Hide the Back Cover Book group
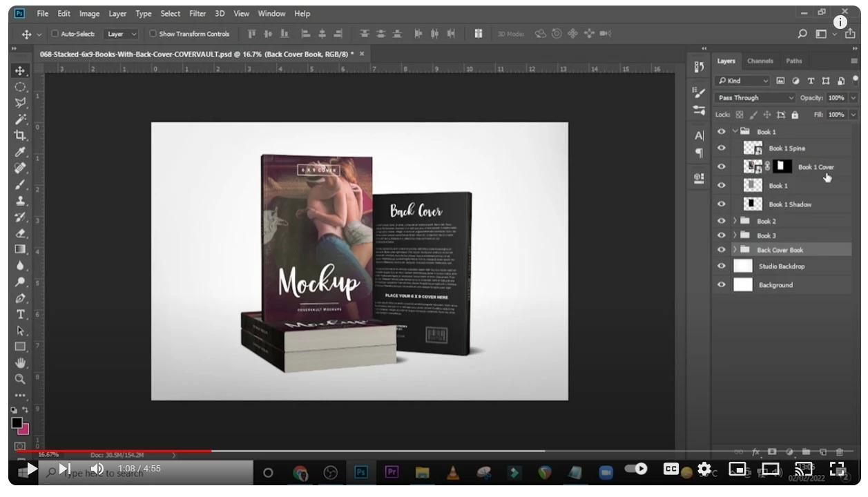The image size is (868, 497). pos(722,250)
